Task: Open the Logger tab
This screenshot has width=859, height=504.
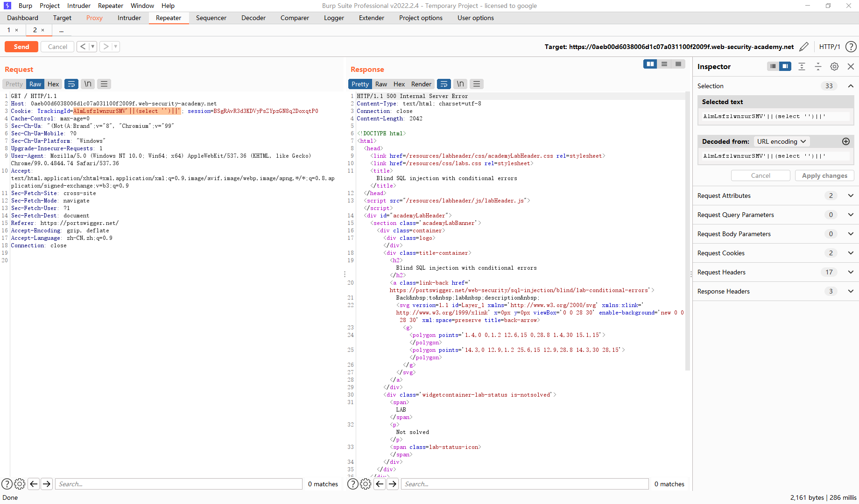Action: [334, 18]
